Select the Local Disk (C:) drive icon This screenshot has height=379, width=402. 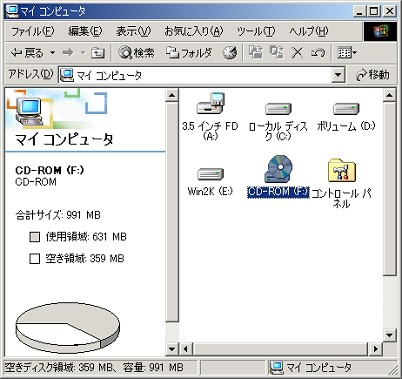tap(278, 108)
